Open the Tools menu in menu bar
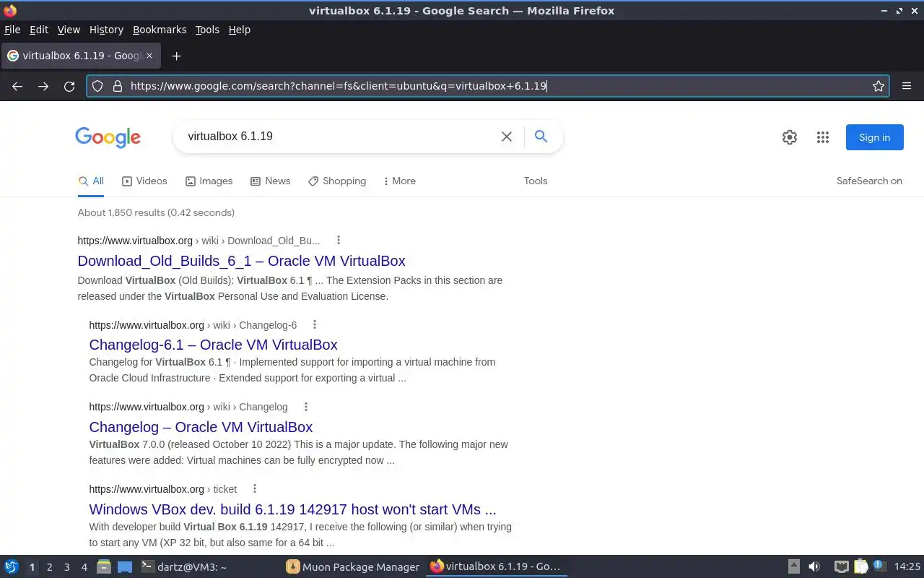Screen dimensions: 924x578 207,30
